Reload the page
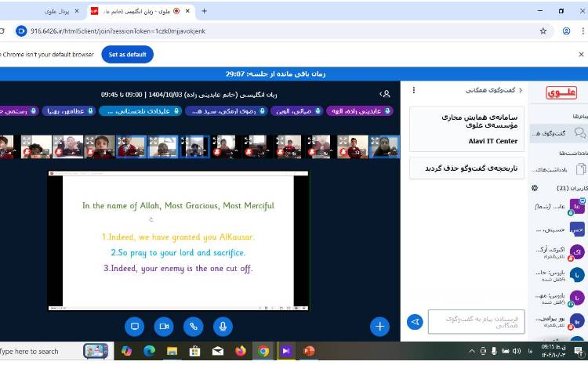588x376 pixels. click(x=2, y=31)
